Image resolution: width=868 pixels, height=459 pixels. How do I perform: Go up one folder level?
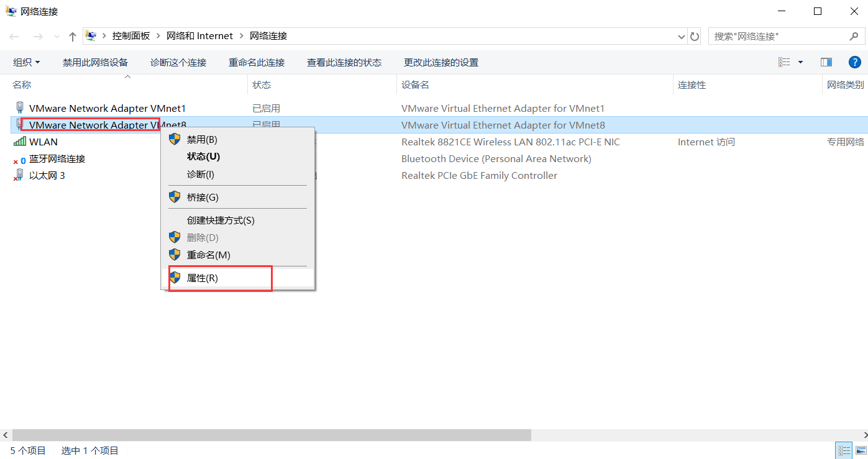(x=73, y=37)
